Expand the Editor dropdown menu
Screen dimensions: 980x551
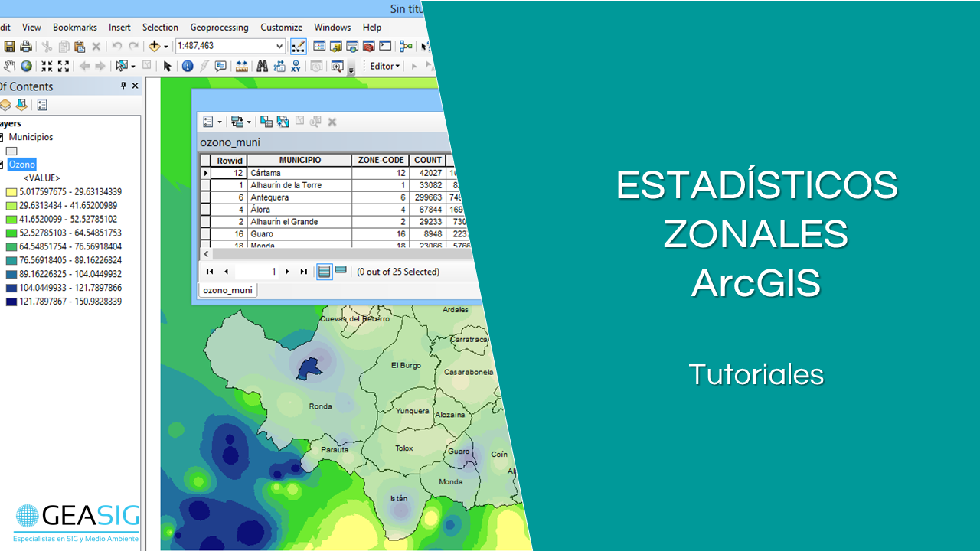tap(397, 67)
